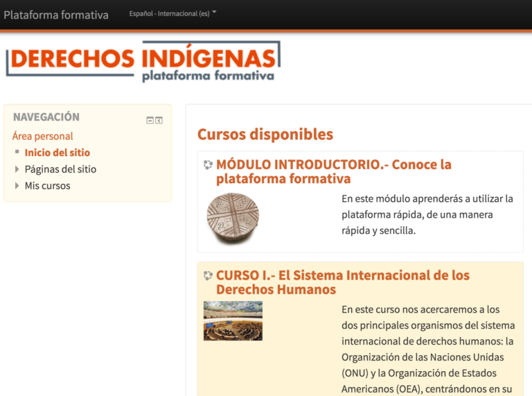Open CURSO I Sistema Internacional course link

343,282
